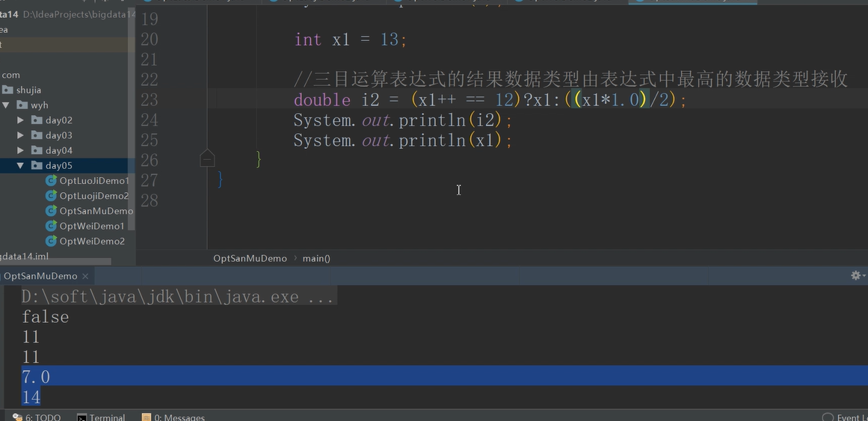Select the bigdata14.iml file in project tree
Screen dimensions: 868x421
point(25,256)
